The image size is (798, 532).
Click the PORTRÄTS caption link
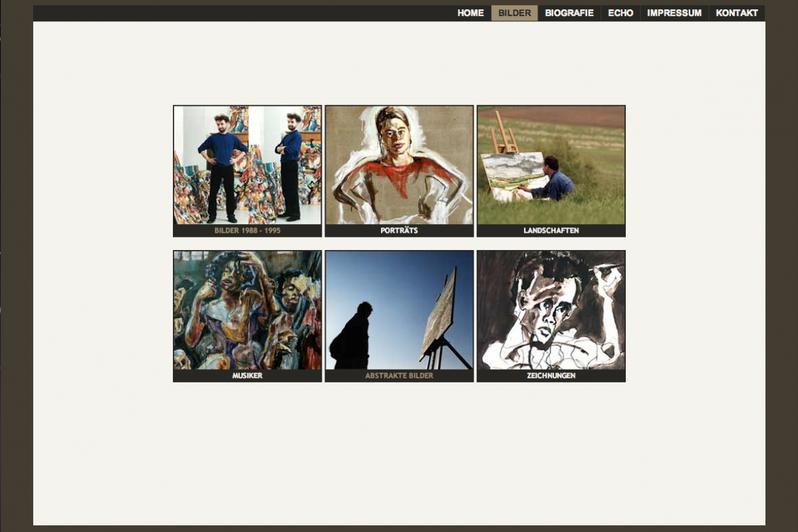[399, 231]
